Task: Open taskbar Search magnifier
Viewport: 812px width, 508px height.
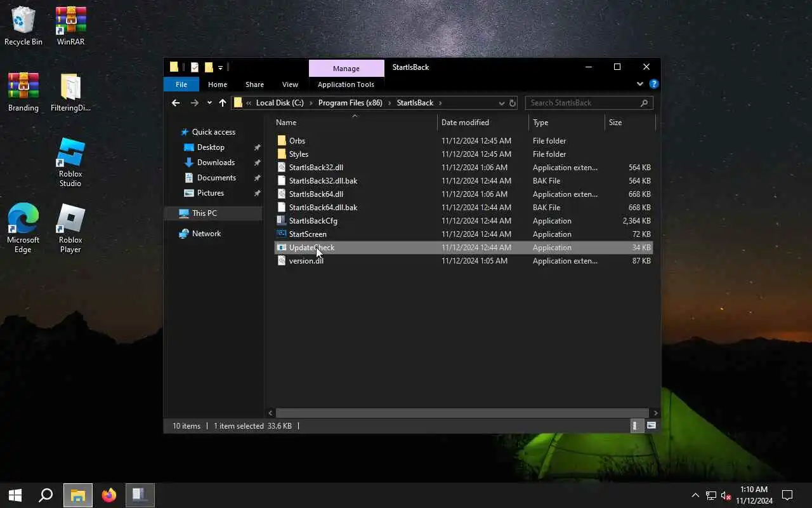Action: pos(46,495)
